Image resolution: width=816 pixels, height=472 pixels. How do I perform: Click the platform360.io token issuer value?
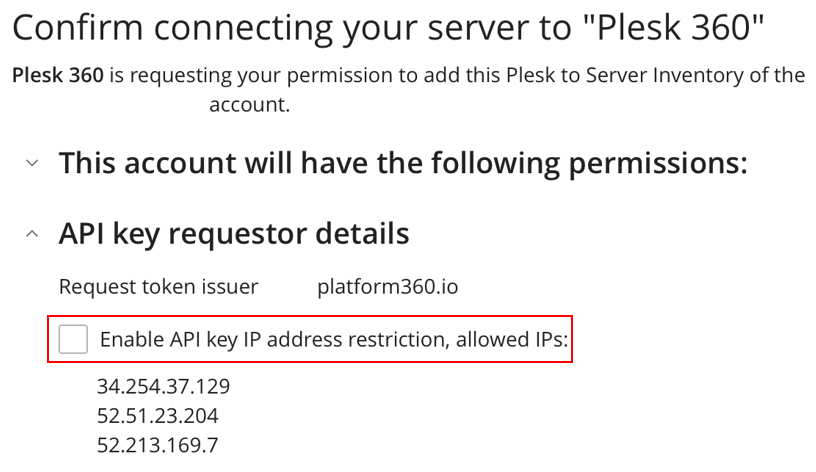coord(387,287)
